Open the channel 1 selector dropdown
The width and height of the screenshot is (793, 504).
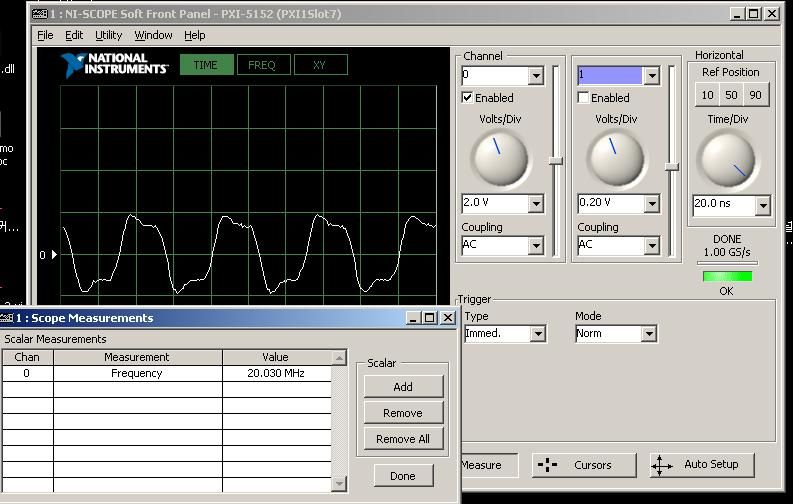(x=652, y=76)
